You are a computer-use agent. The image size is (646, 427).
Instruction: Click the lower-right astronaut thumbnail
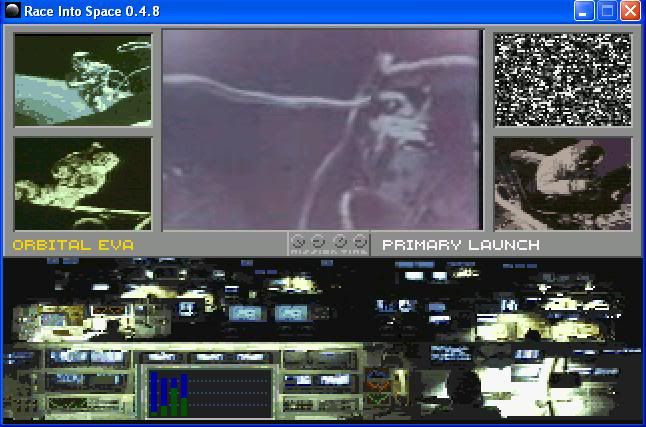562,184
